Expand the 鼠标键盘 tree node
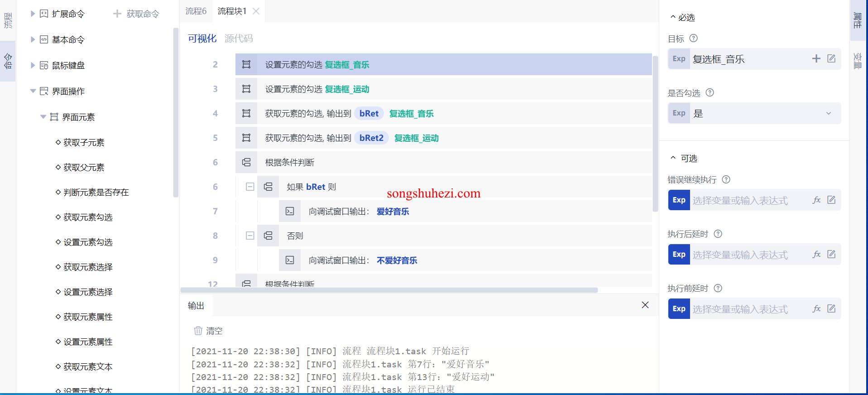The image size is (868, 395). pos(33,65)
